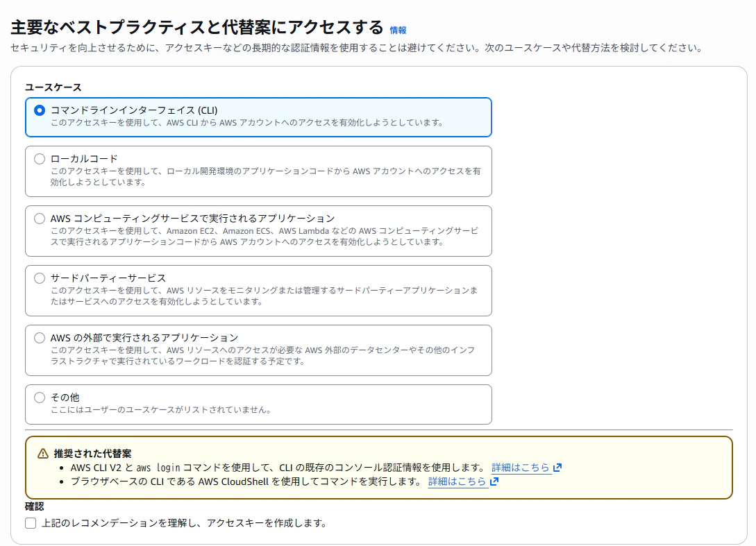
Task: Click the bullet text about AWS CLI V2 と aws login
Action: [x=278, y=468]
